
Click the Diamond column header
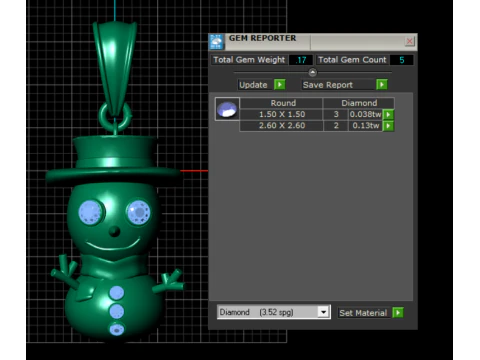pos(359,103)
